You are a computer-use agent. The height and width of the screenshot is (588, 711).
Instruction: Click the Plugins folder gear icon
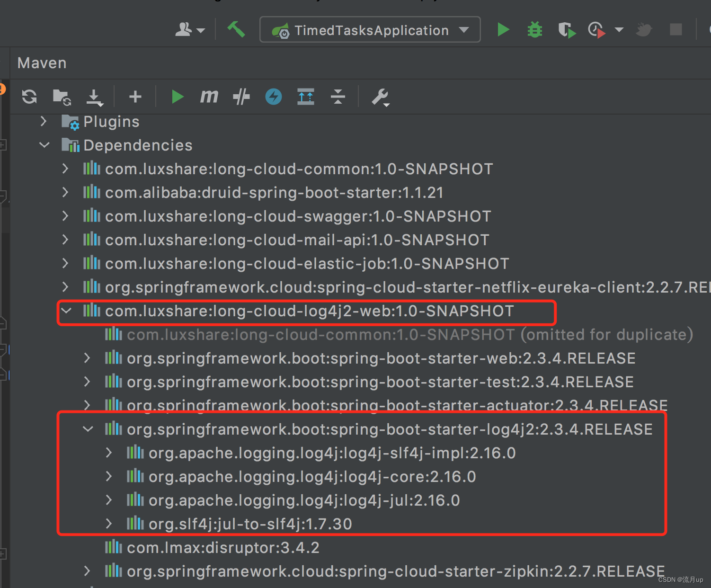pos(70,122)
